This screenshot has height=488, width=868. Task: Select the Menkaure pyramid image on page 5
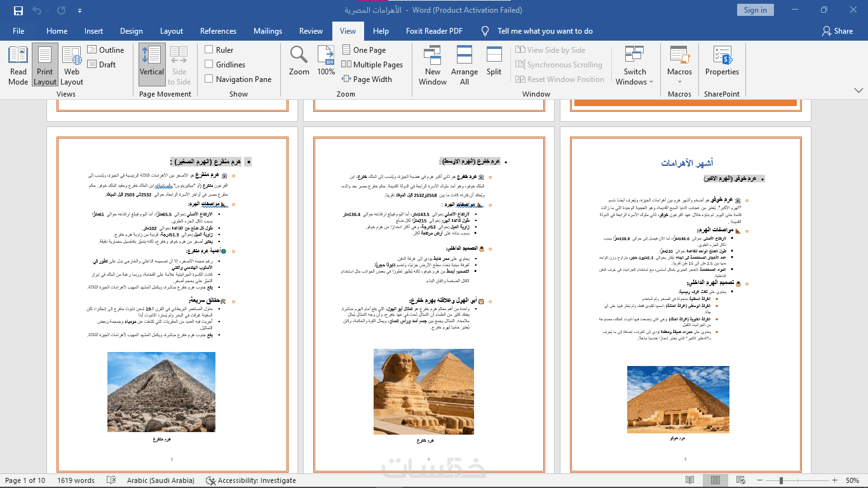click(x=161, y=392)
